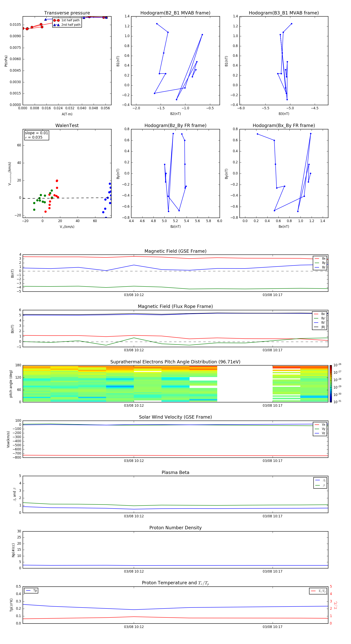Click the 'r = 0.035' annotation

(x=34, y=137)
